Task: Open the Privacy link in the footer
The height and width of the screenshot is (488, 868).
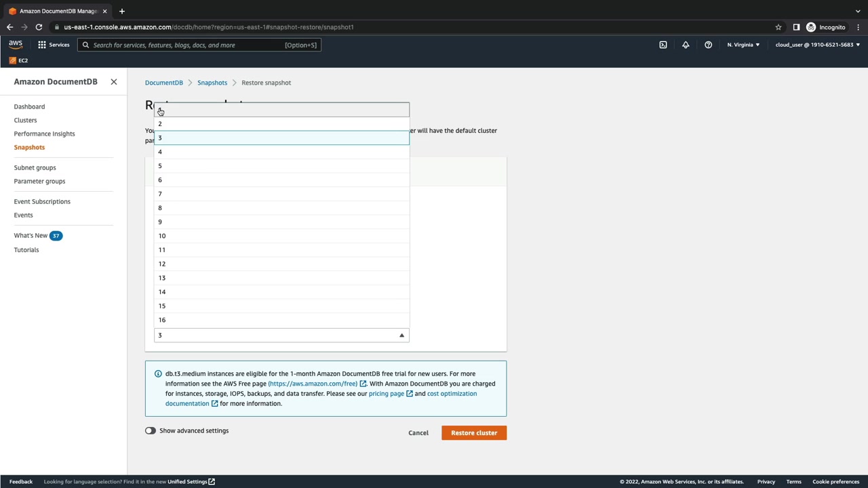Action: 766,482
